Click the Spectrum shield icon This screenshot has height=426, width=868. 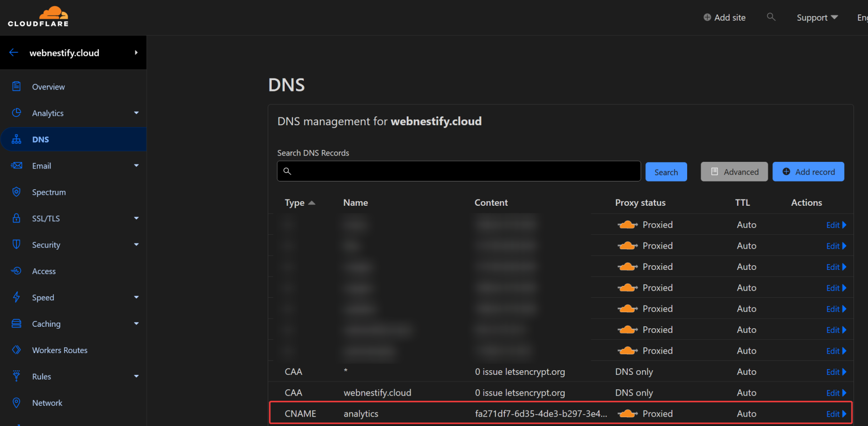tap(17, 192)
